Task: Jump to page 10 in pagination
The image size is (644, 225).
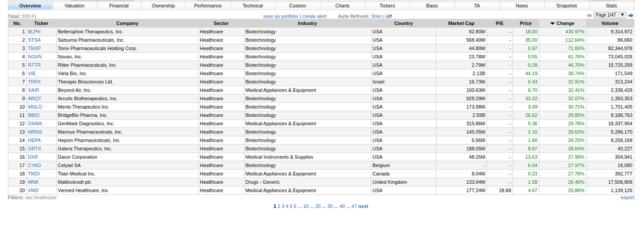Action: (306, 206)
